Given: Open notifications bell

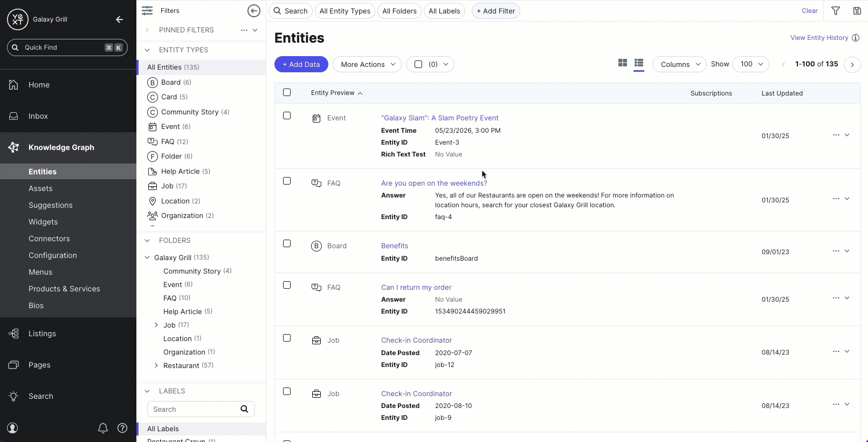Looking at the screenshot, I should click(102, 428).
